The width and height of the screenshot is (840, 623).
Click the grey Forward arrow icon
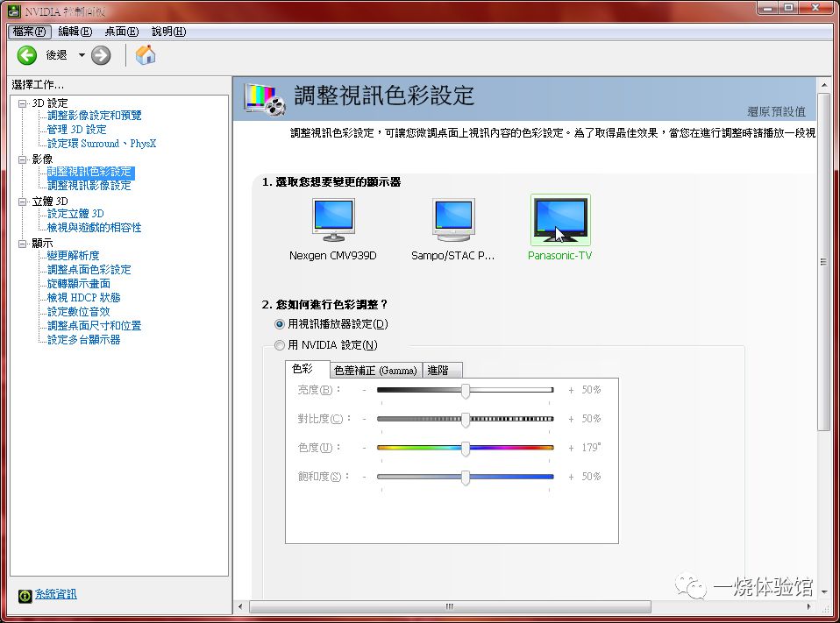click(101, 55)
